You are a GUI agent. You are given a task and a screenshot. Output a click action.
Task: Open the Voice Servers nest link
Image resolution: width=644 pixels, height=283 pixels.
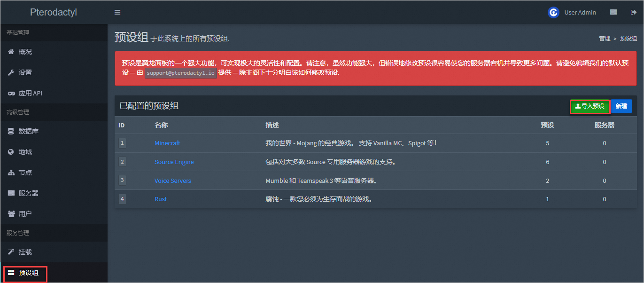172,181
